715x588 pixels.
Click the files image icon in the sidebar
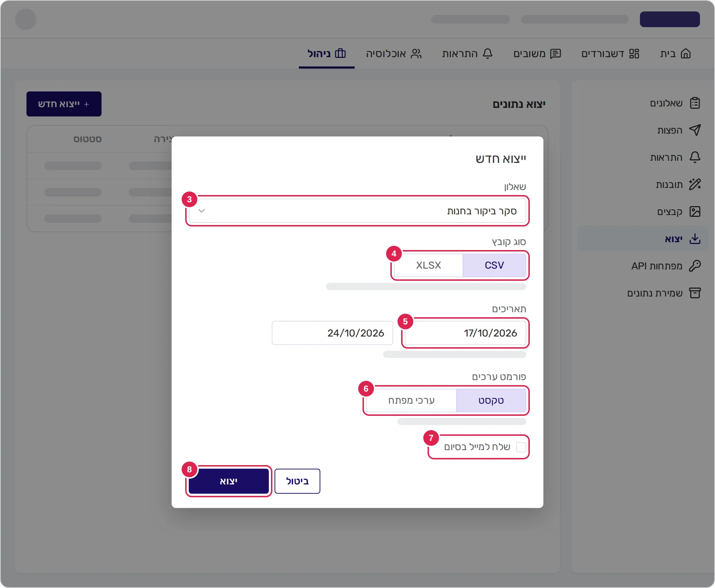pyautogui.click(x=695, y=211)
